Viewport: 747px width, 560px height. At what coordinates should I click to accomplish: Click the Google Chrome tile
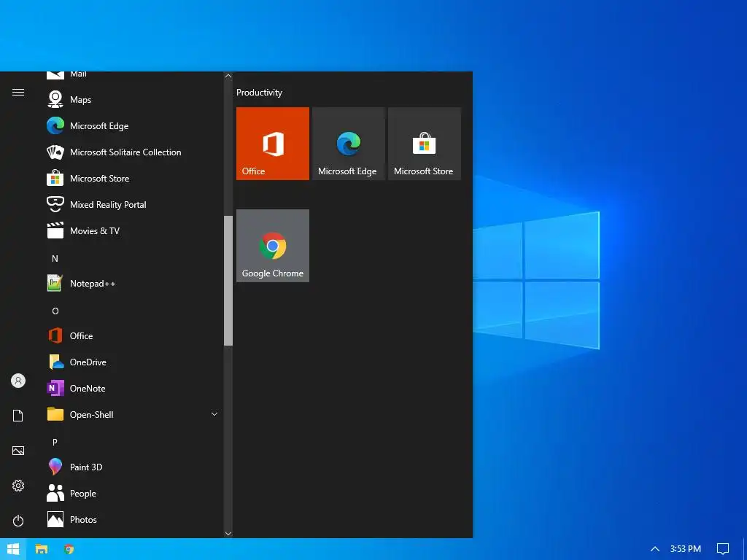pyautogui.click(x=273, y=246)
